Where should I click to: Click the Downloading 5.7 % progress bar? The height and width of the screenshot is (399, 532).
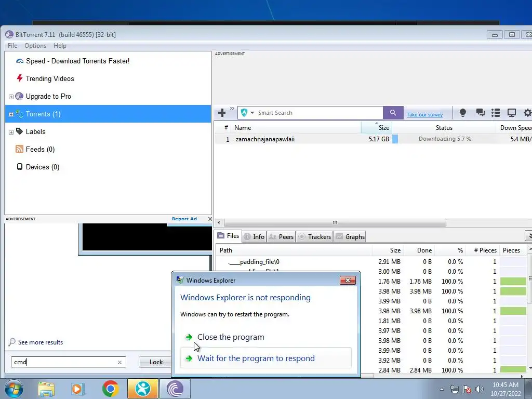(444, 139)
